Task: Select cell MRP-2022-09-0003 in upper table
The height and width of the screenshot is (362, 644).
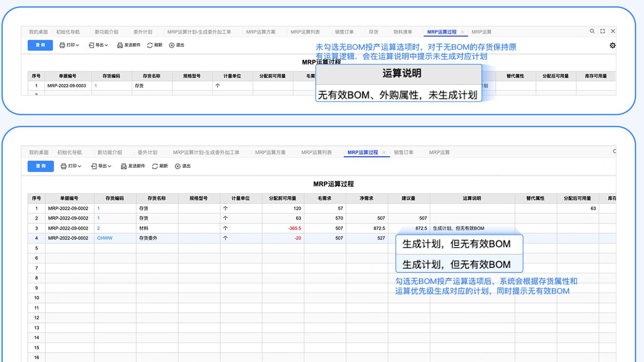Action: (68, 85)
